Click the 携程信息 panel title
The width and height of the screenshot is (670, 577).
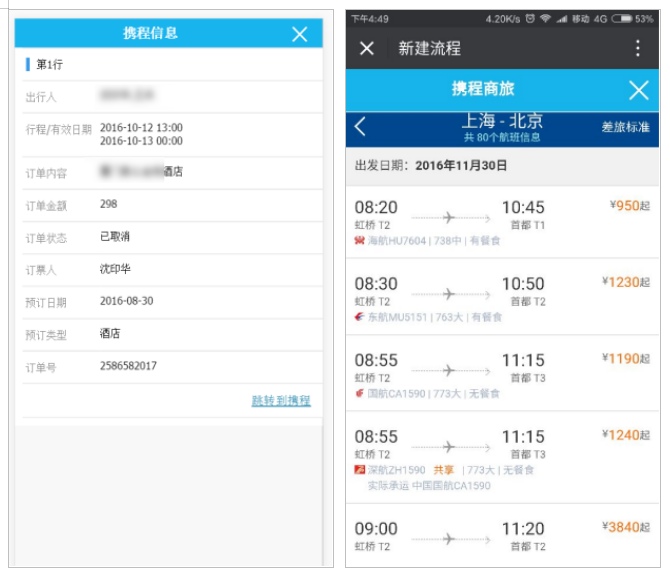tap(150, 33)
